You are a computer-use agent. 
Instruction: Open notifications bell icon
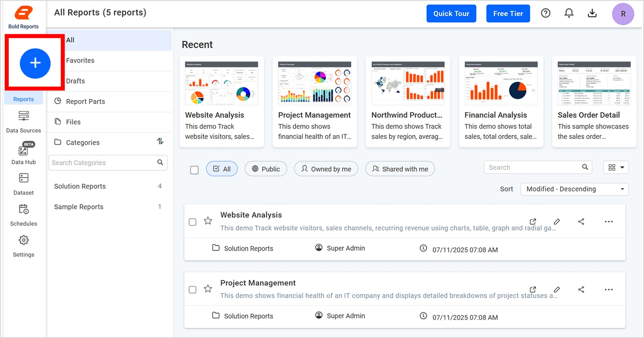pos(569,13)
